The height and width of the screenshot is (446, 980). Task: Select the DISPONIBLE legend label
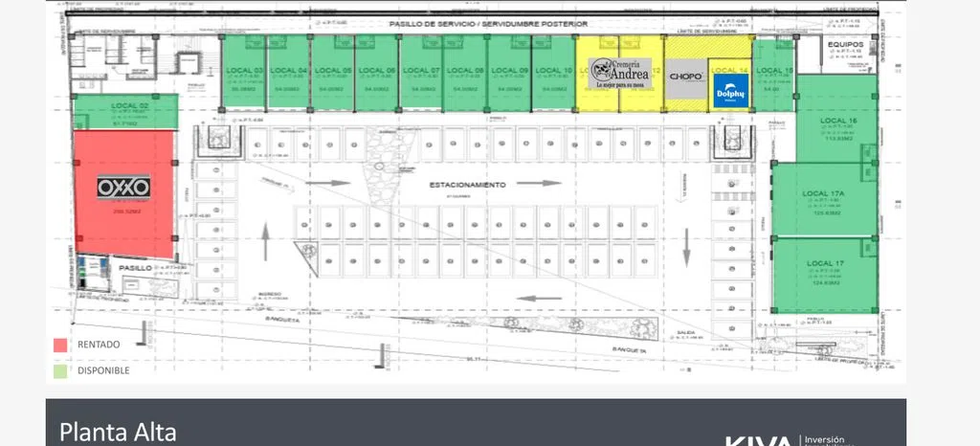[x=103, y=370]
